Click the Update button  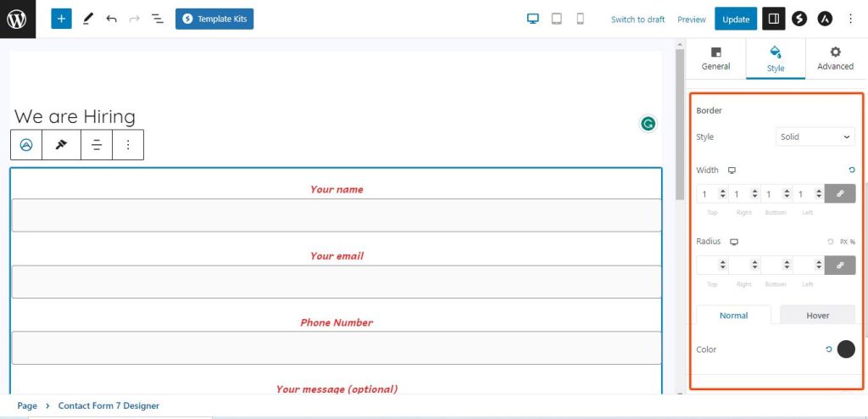point(735,19)
